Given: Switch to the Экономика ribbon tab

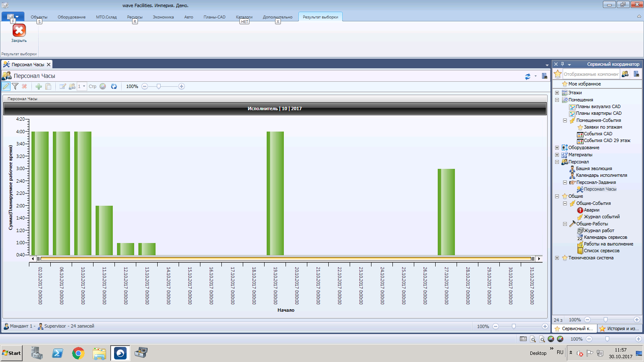Looking at the screenshot, I should [x=163, y=17].
